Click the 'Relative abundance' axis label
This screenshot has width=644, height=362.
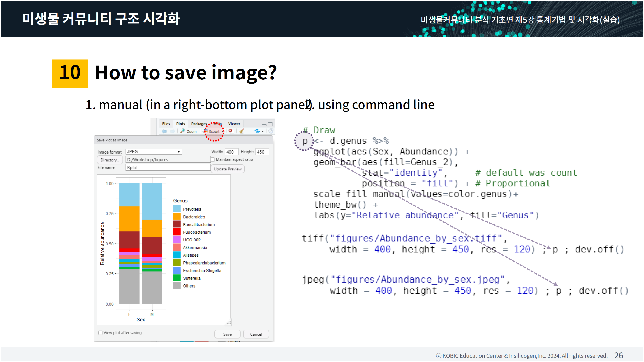pyautogui.click(x=102, y=243)
